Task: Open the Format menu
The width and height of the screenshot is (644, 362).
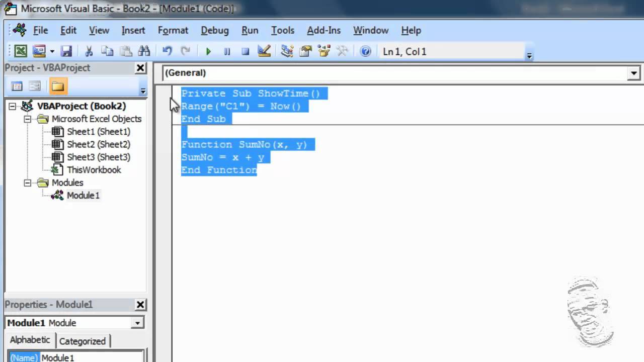Action: (173, 30)
